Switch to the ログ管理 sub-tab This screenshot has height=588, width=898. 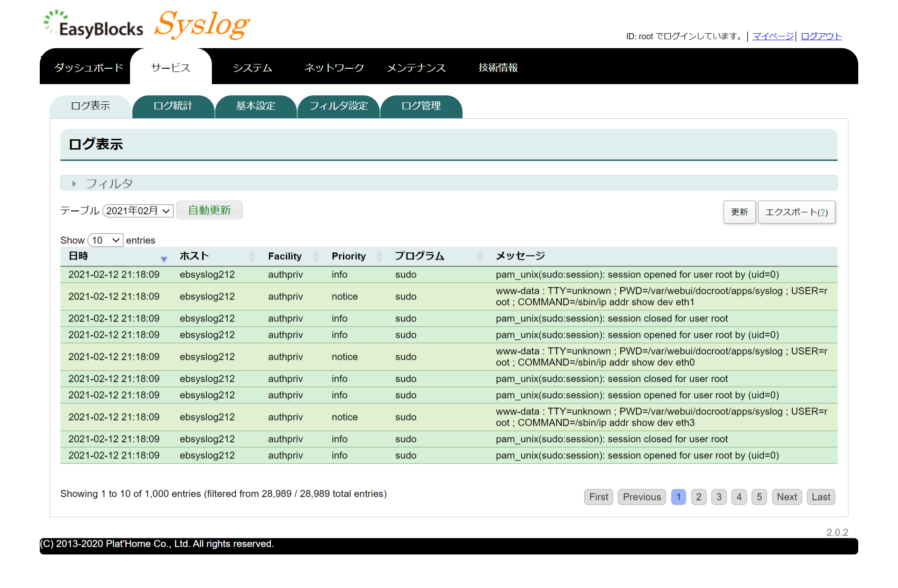(x=421, y=106)
